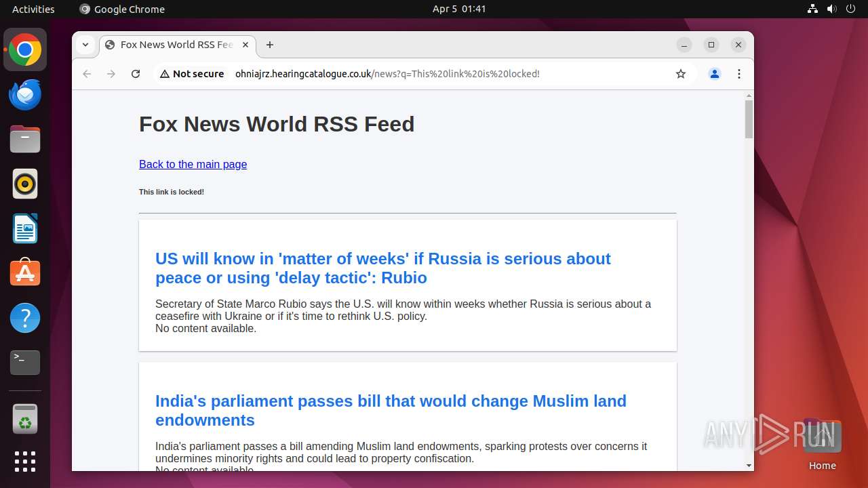Click the Fox News World RSS Feed heading
This screenshot has height=488, width=868.
click(277, 124)
